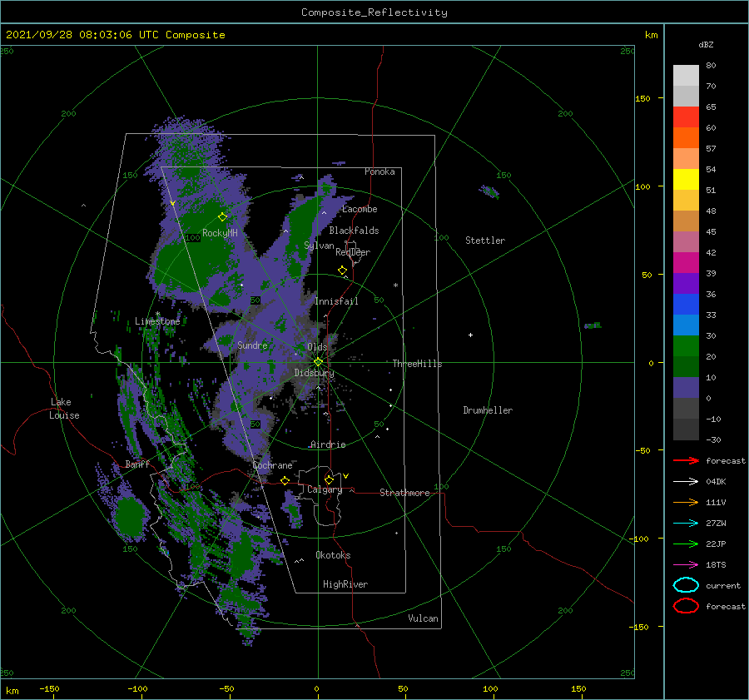Image resolution: width=749 pixels, height=700 pixels.
Task: Click the green 22JP arrow icon
Action: (x=686, y=544)
